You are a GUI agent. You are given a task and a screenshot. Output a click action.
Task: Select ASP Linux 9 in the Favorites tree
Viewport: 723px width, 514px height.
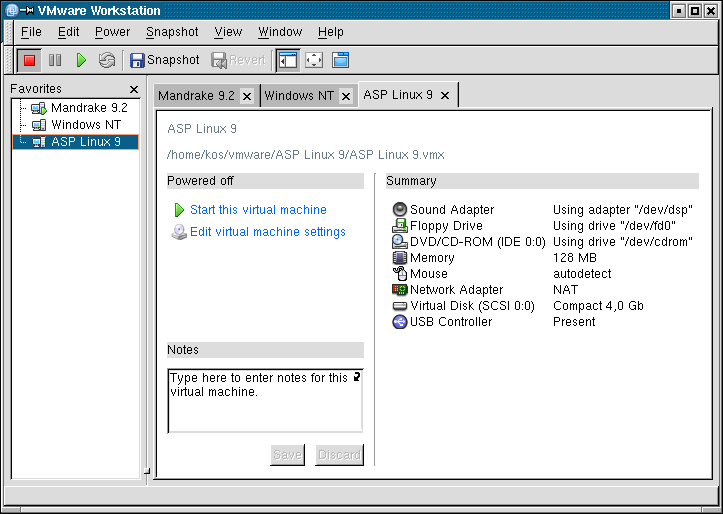pos(76,142)
